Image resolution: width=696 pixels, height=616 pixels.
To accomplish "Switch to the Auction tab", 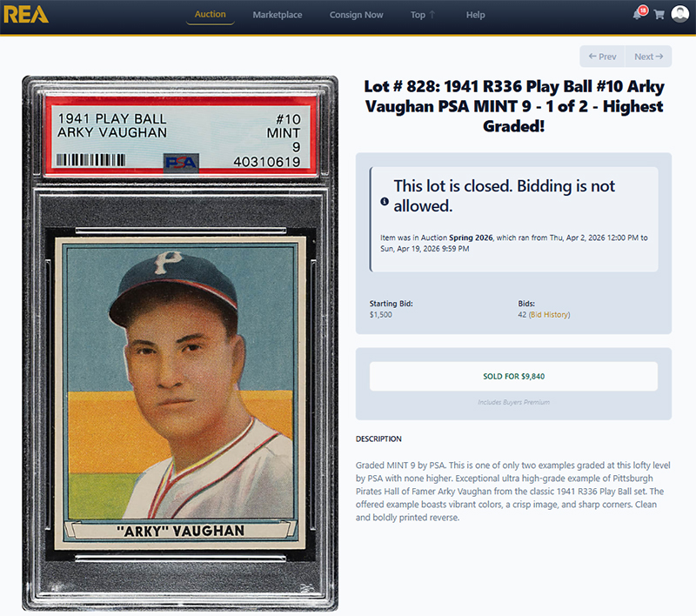I will (x=210, y=14).
